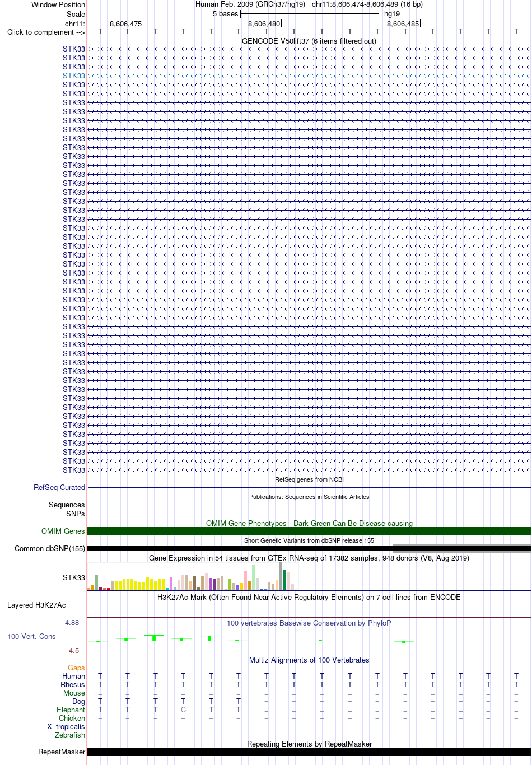
Task: Click the GTEx Gene Expression track title
Action: coord(309,558)
